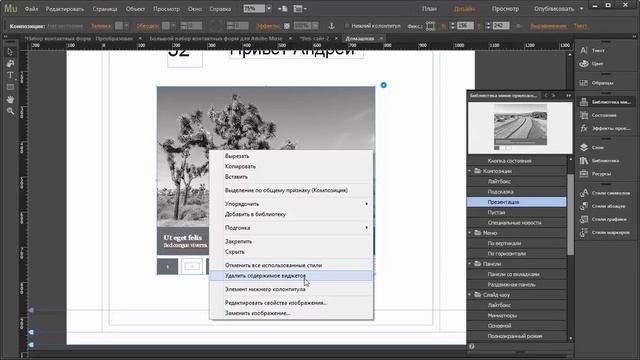Open the Упорядочить submenu
This screenshot has height=360, width=640.
click(291, 204)
